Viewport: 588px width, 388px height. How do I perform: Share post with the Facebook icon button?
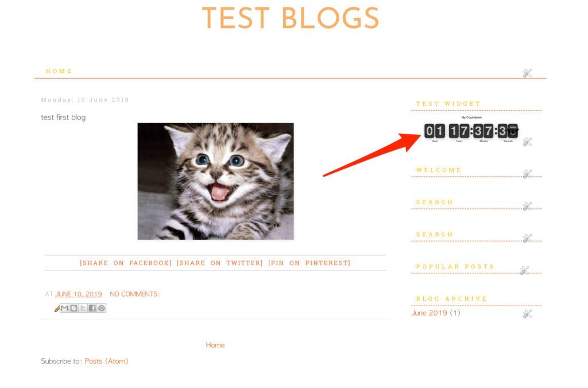[x=92, y=308]
